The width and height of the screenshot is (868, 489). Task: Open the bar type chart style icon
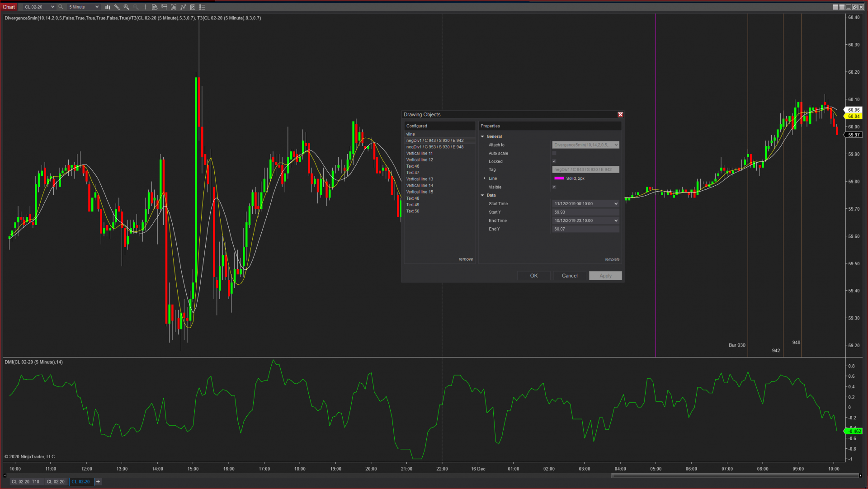(x=108, y=7)
